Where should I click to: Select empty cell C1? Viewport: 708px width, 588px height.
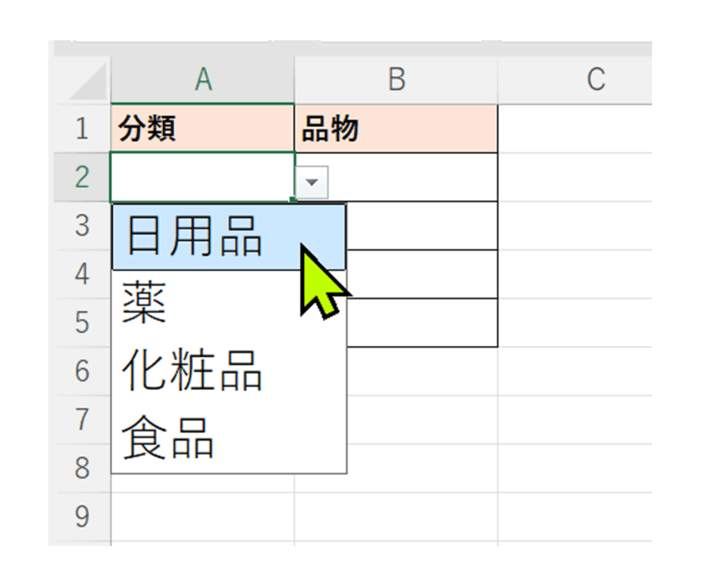(574, 129)
